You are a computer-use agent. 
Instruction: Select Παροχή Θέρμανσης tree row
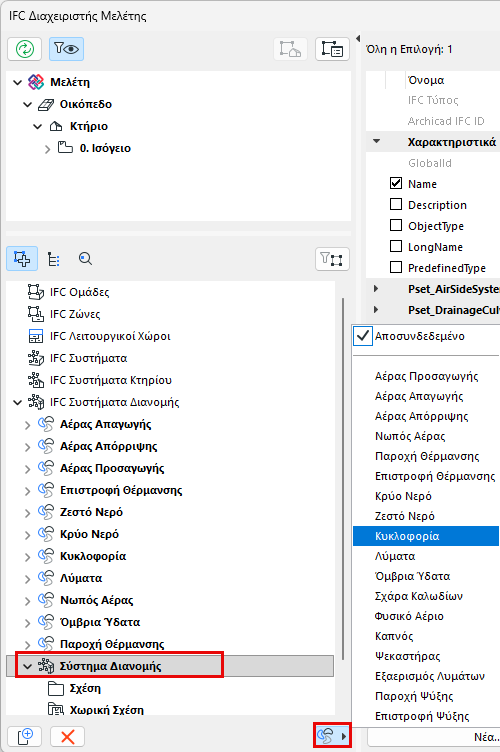[x=170, y=644]
